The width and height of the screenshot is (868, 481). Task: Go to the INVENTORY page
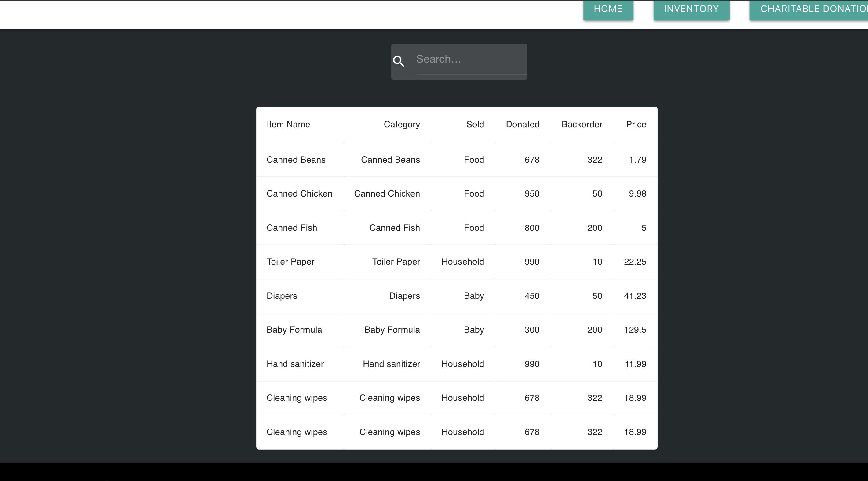click(691, 9)
